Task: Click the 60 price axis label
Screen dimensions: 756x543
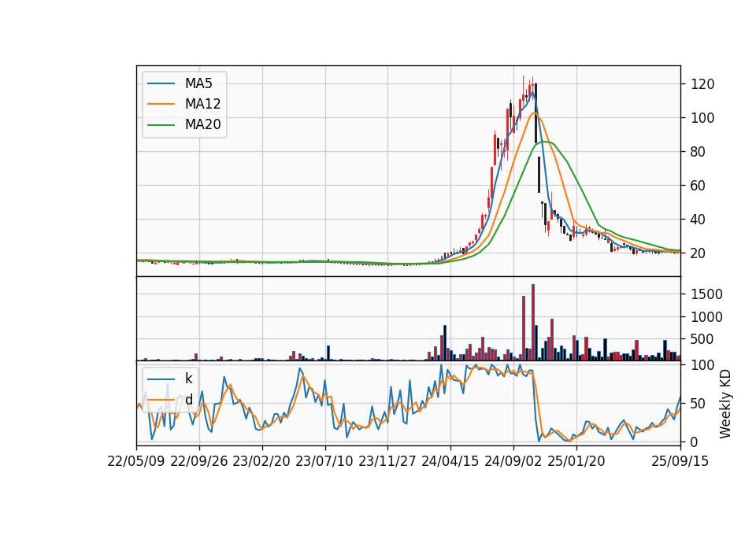Action: [698, 186]
